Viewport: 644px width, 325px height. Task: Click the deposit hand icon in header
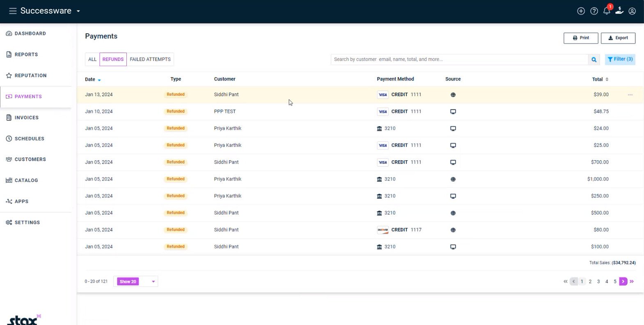(619, 11)
